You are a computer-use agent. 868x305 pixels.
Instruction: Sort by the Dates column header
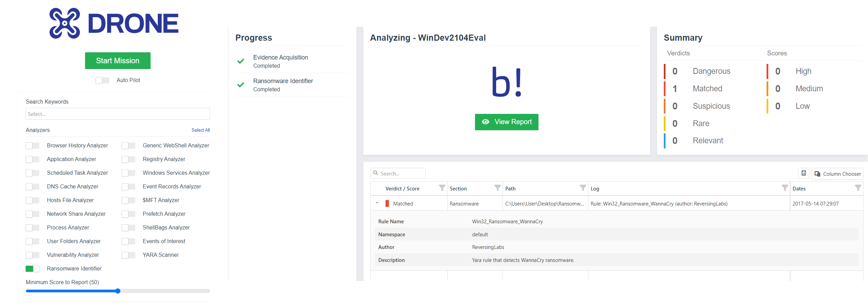(x=799, y=189)
